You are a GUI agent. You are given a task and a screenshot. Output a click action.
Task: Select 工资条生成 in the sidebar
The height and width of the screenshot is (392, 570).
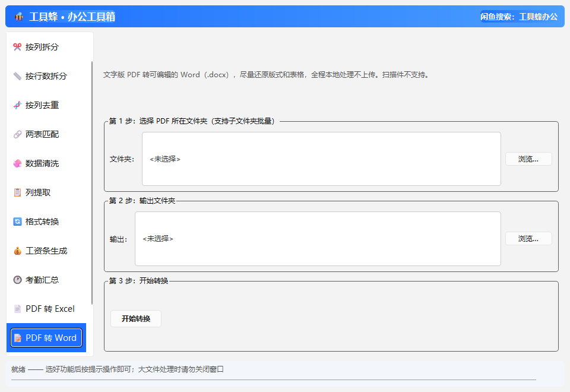46,251
